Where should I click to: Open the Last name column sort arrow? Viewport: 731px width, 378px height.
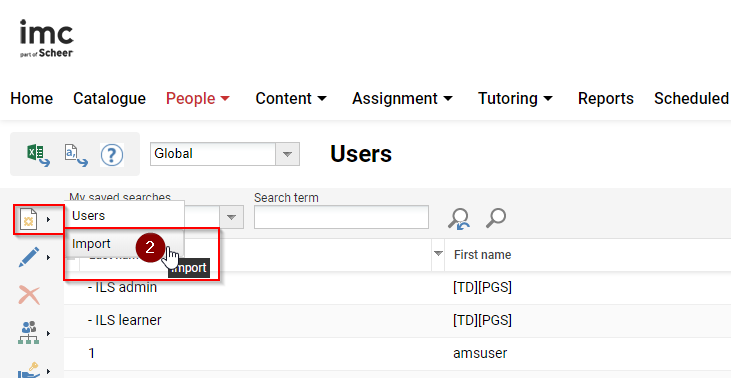point(438,254)
